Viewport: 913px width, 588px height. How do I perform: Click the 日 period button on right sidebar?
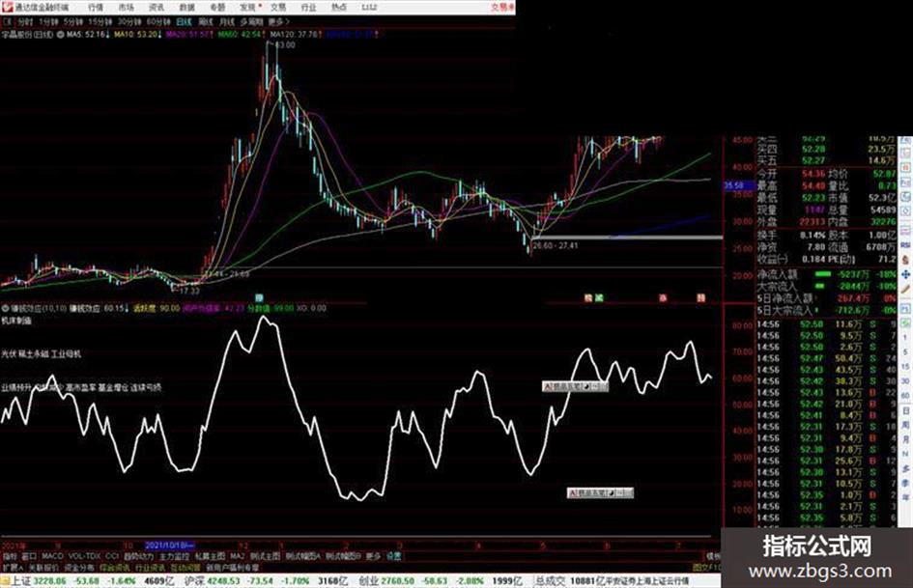pyautogui.click(x=905, y=411)
